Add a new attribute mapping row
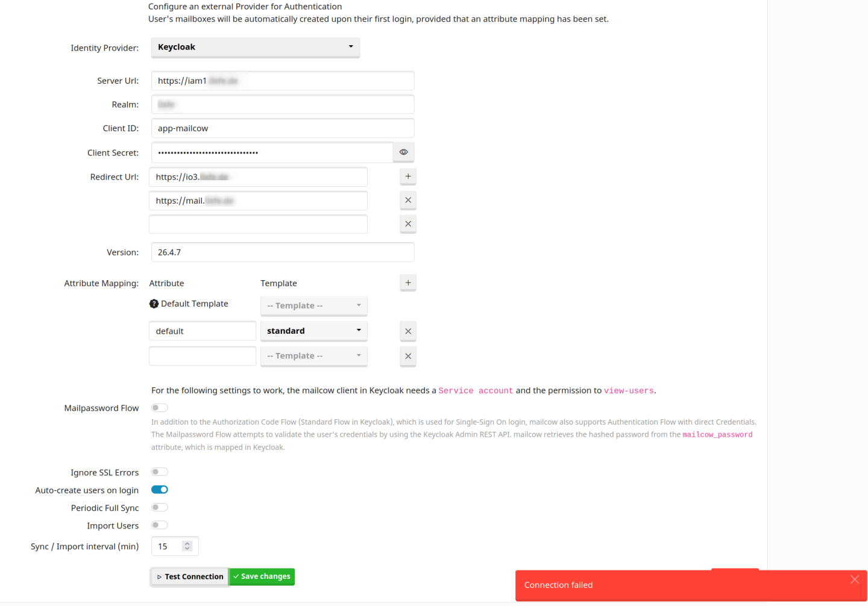 point(408,283)
